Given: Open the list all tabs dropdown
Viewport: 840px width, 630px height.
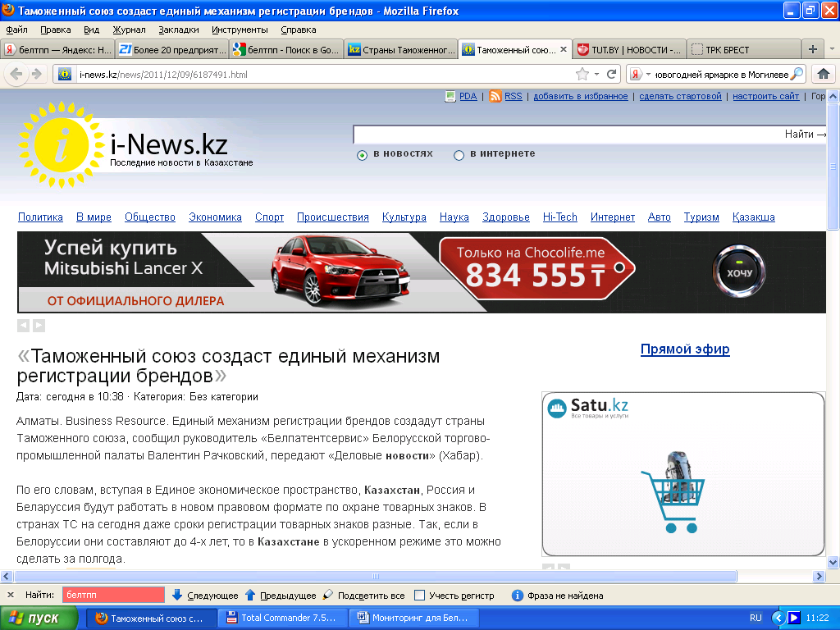Looking at the screenshot, I should coord(832,49).
